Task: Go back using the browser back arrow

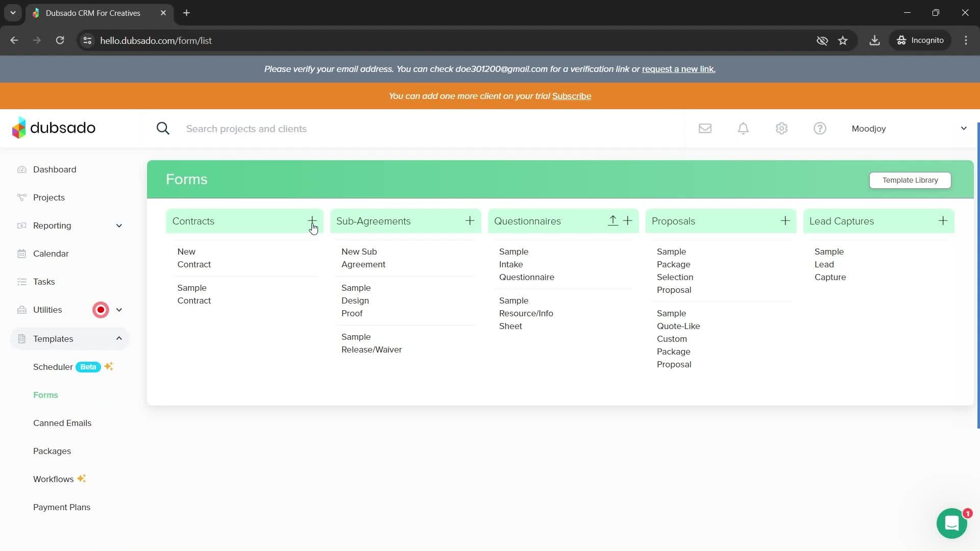Action: pyautogui.click(x=14, y=40)
